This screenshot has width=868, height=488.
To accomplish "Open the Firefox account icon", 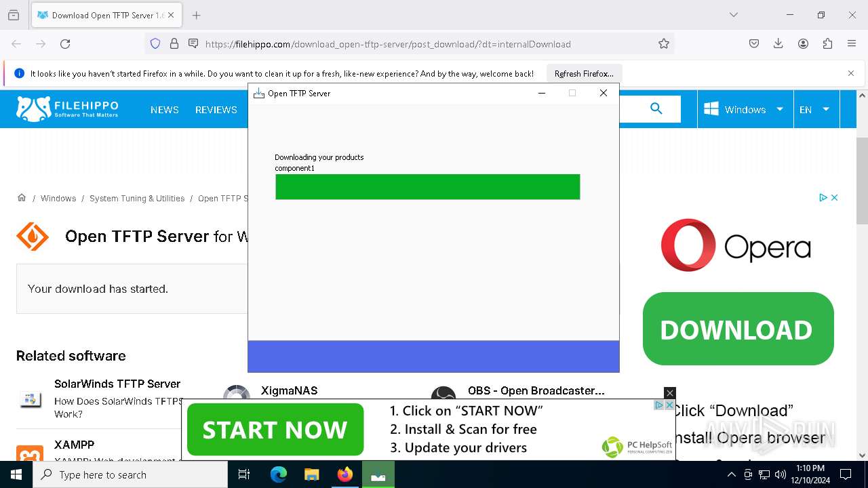I will (x=803, y=44).
